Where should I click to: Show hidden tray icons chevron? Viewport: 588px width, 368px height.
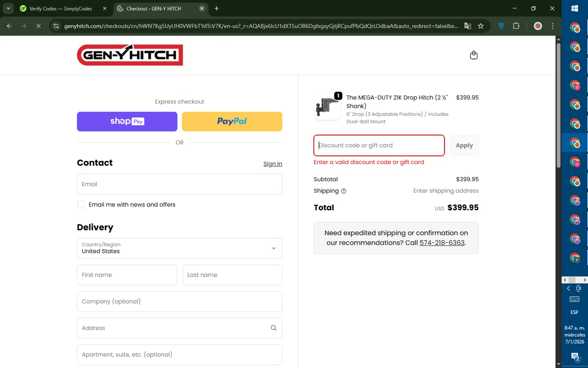tap(568, 288)
